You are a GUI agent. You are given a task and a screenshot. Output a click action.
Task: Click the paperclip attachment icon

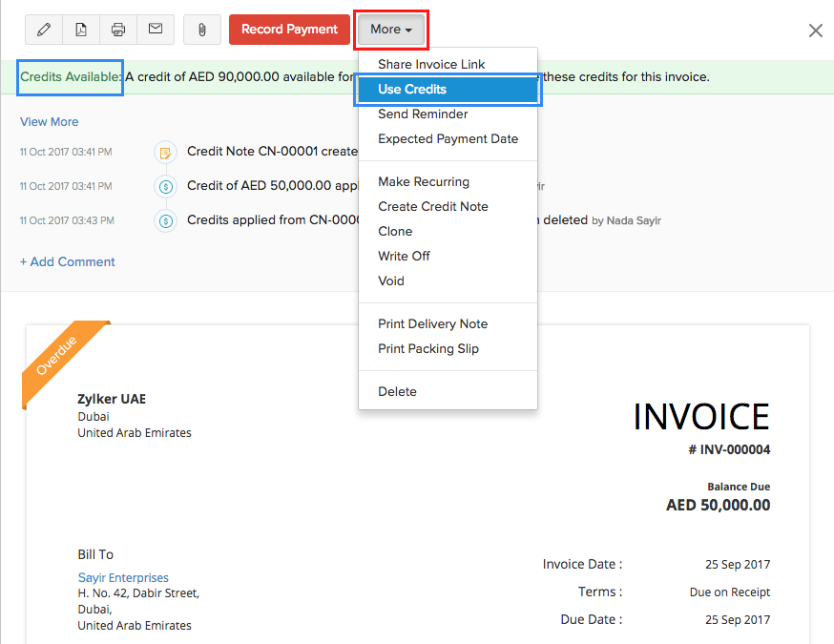[x=202, y=30]
